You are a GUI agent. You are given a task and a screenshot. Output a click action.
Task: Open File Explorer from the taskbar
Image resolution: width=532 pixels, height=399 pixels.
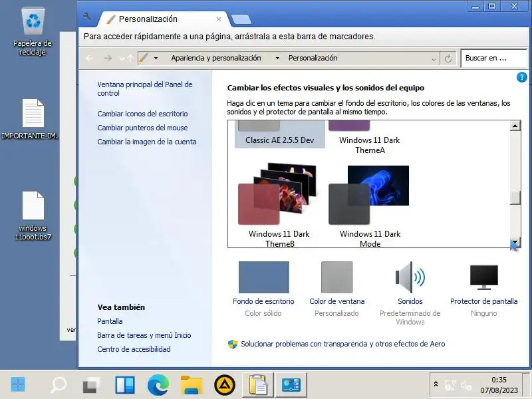coord(192,386)
